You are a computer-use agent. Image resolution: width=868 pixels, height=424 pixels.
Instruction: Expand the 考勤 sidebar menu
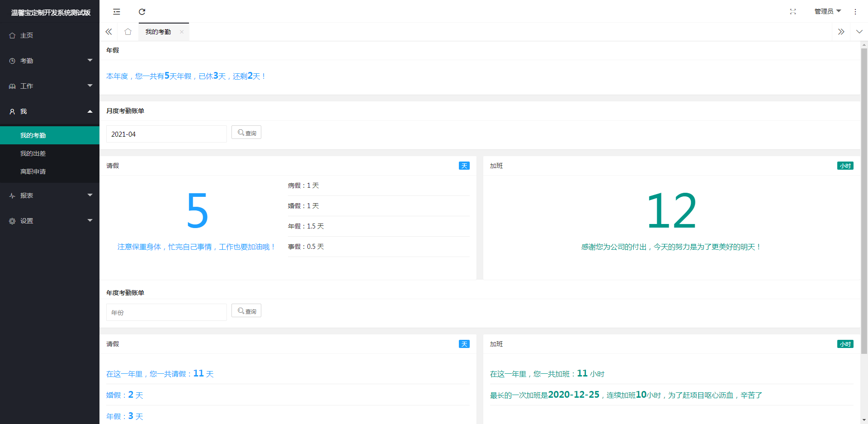50,61
